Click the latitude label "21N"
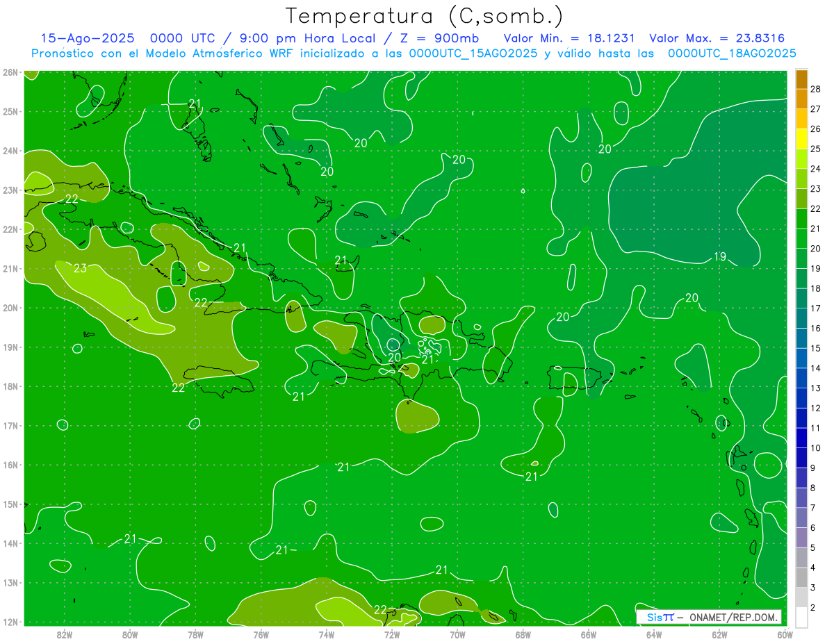Image resolution: width=834 pixels, height=644 pixels. pyautogui.click(x=10, y=268)
